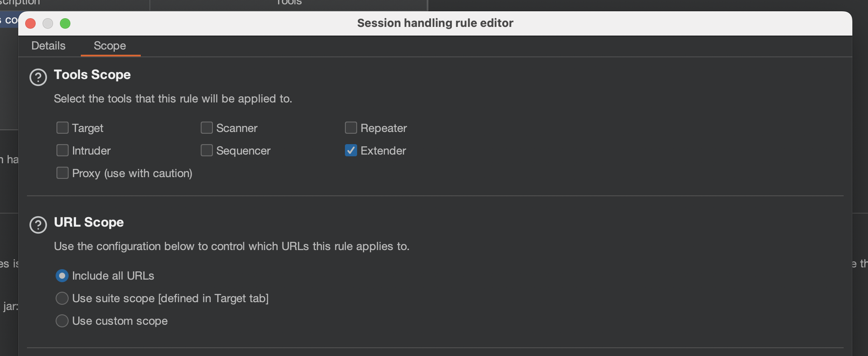Select Use custom scope option
The image size is (868, 356).
[x=62, y=321]
